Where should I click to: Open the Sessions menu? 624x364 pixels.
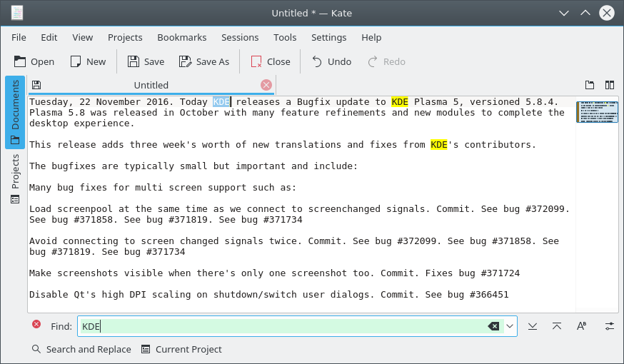click(240, 37)
